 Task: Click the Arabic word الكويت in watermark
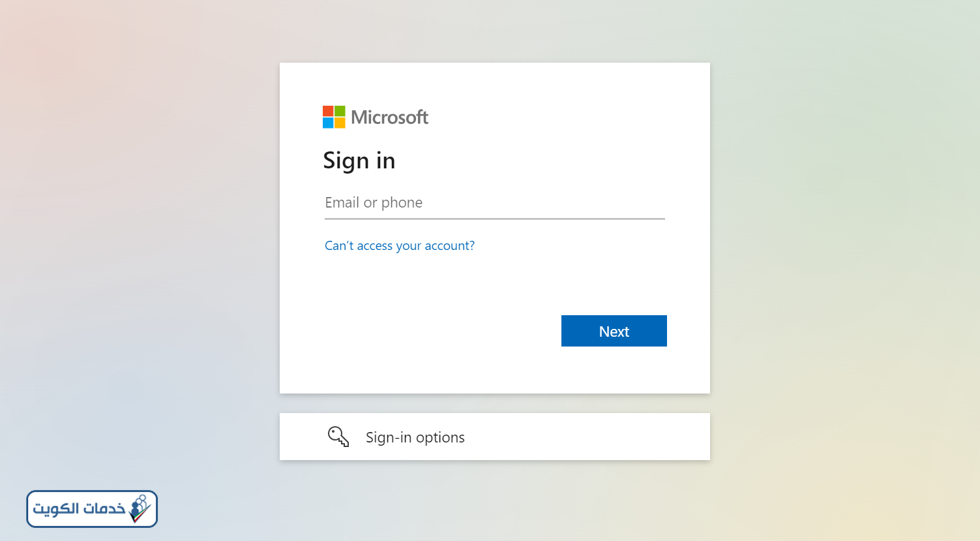pyautogui.click(x=56, y=509)
